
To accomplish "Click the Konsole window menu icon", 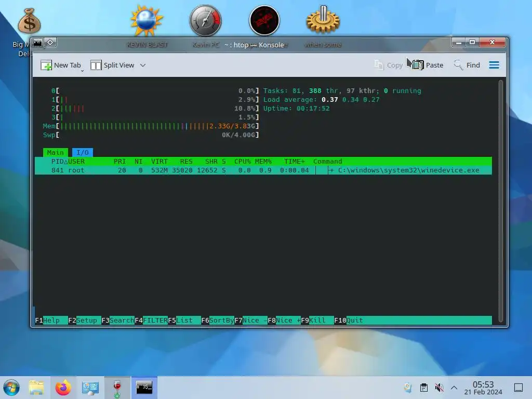I will coord(37,43).
